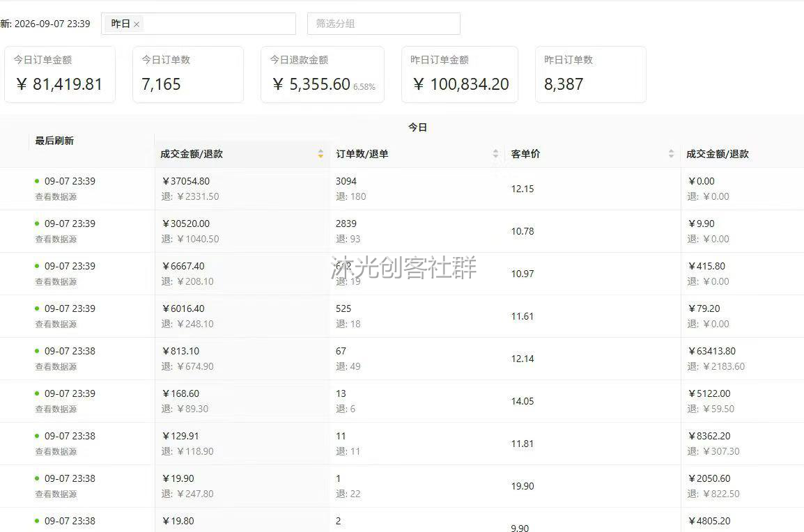Open 查看数据源 for the ¥813.10 row
This screenshot has height=532, width=804.
56,367
